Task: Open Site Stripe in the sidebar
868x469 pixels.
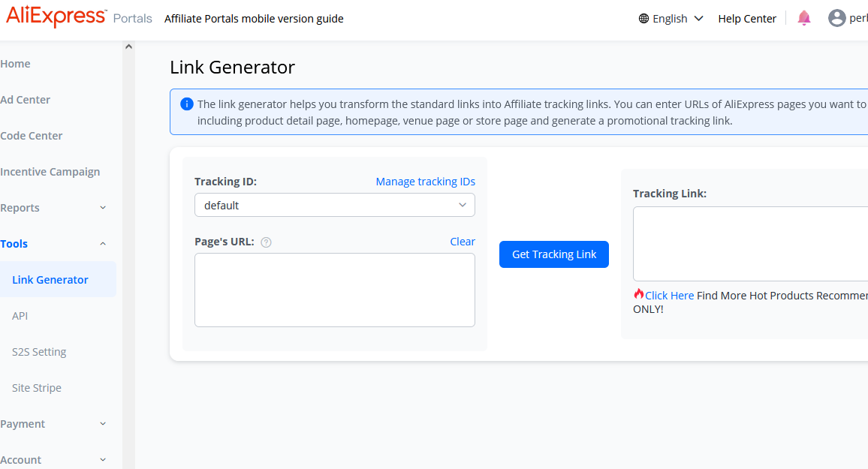Action: [37, 388]
